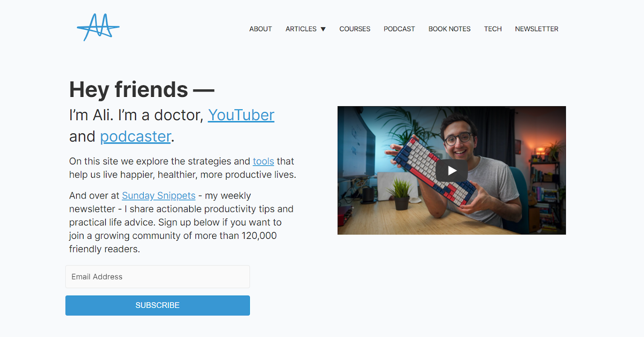Viewport: 644px width, 337px height.
Task: Open the Articles menu label
Action: tap(301, 29)
